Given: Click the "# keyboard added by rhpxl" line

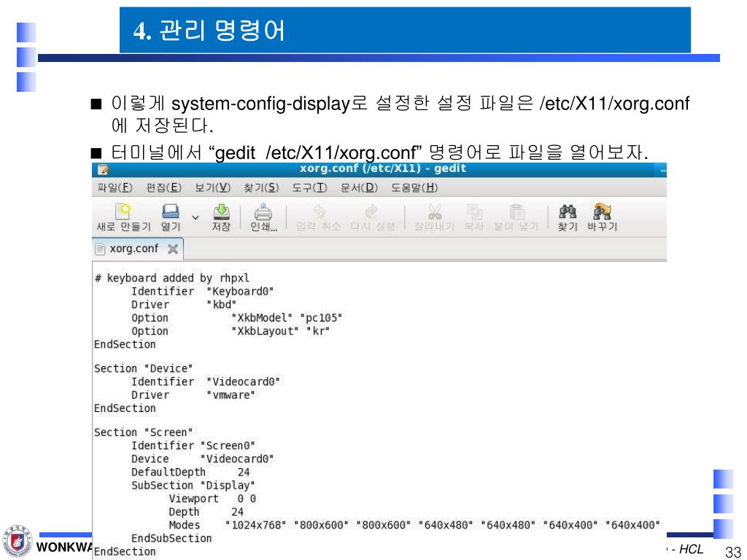Looking at the screenshot, I should click(x=171, y=278).
